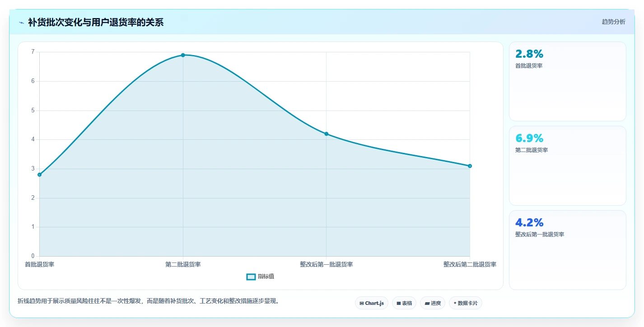Click the x-axis label 整改后第一批退货率
644x327 pixels.
(327, 264)
